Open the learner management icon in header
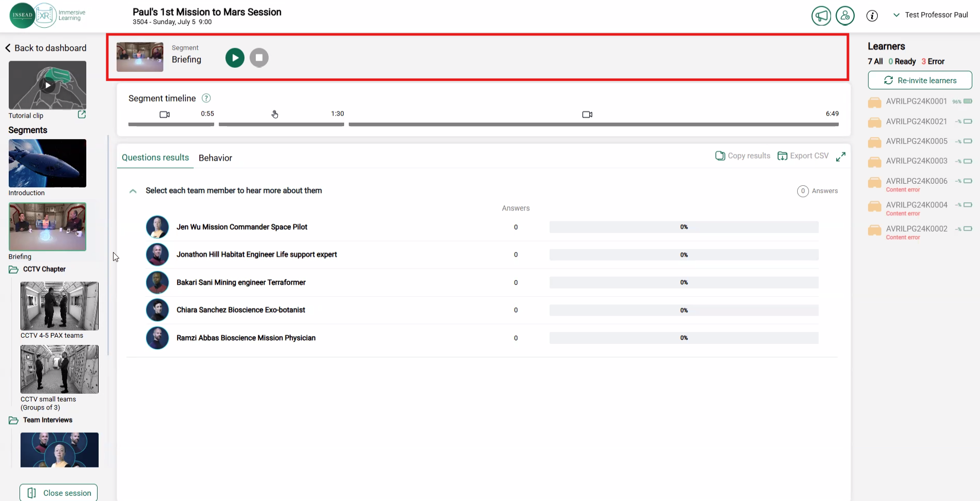Screen dimensions: 980x501 [845, 15]
